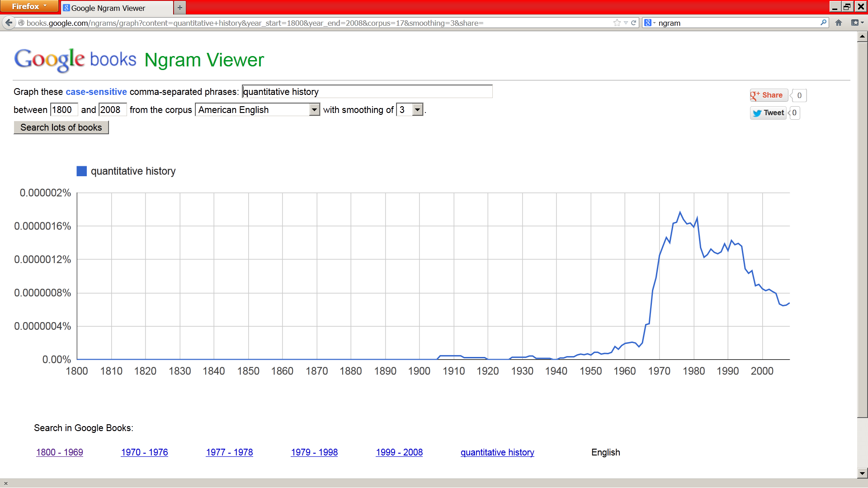
Task: Open the 1800 - 1969 search link
Action: 60,452
